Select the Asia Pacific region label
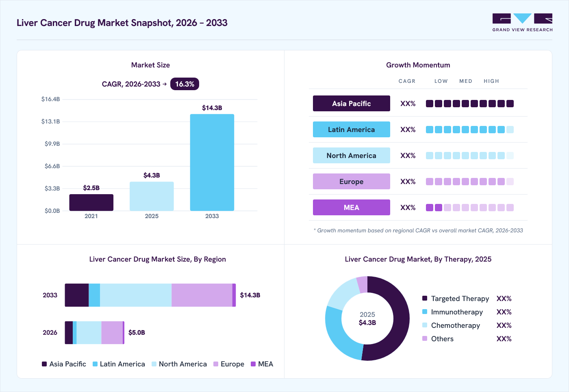569x392 pixels. click(x=352, y=104)
